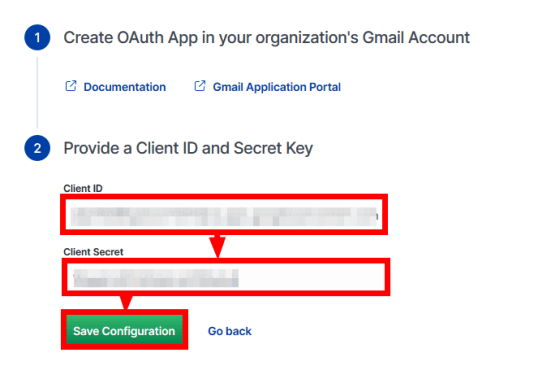Screen dimensions: 560x383
Task: Click the vertical connector line between steps
Action: (x=37, y=93)
